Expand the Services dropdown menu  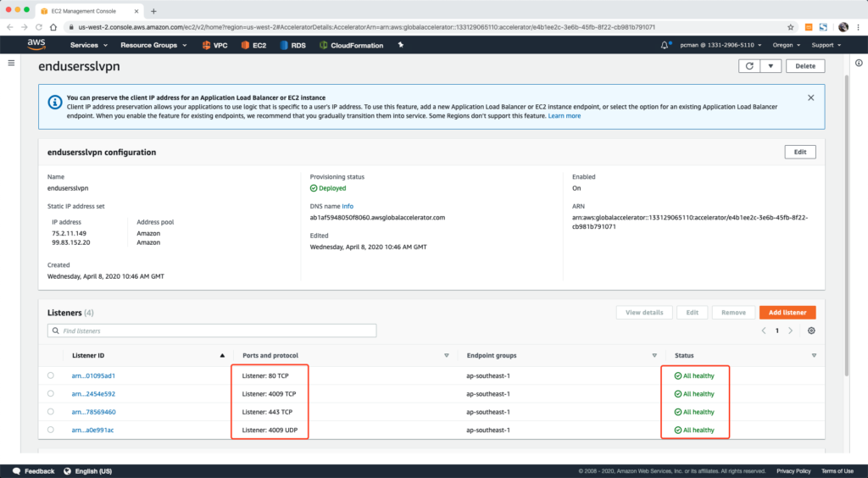pos(89,45)
